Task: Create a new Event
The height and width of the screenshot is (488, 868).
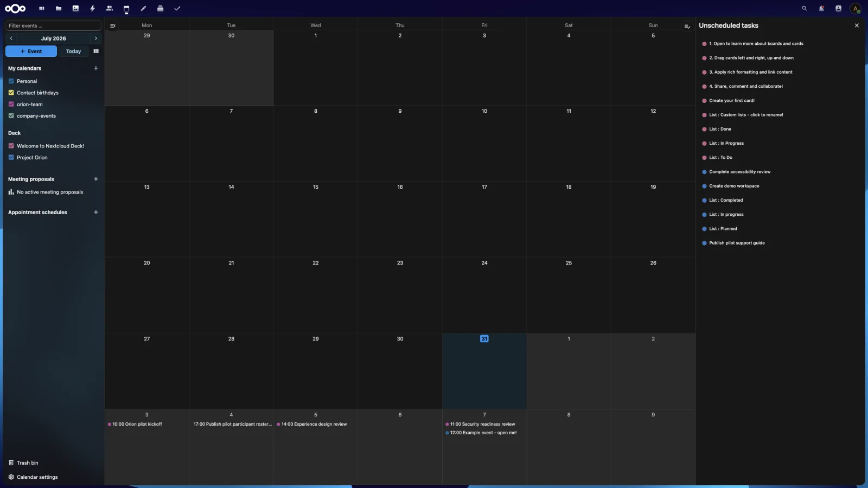Action: pos(31,51)
